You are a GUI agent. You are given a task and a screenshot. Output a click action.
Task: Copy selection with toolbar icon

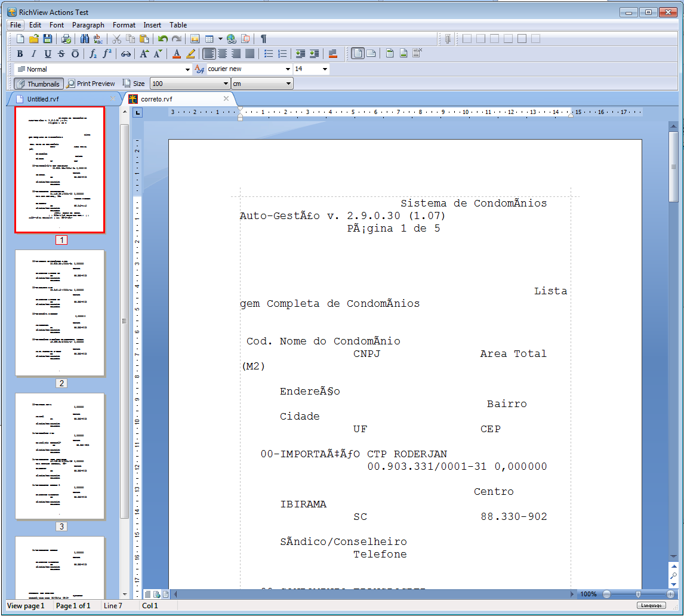[130, 39]
